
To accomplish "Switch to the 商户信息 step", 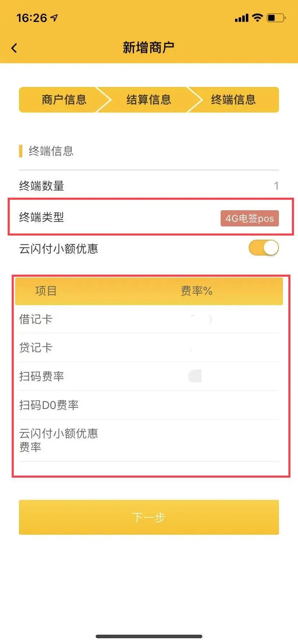I will click(64, 100).
